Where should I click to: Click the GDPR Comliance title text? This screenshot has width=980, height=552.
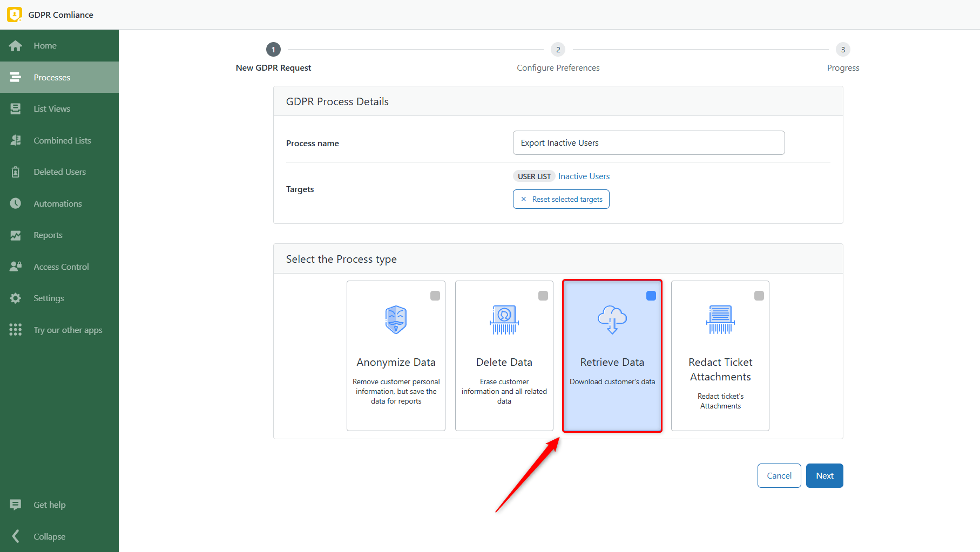[61, 15]
